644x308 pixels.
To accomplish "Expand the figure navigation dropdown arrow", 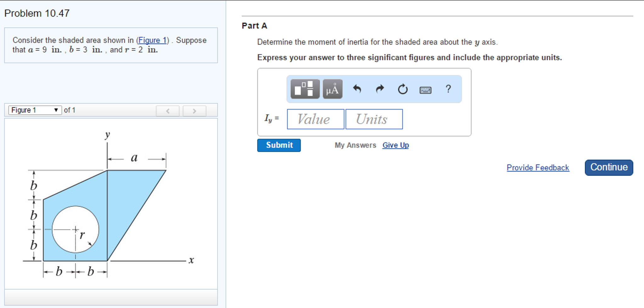I will [x=56, y=110].
